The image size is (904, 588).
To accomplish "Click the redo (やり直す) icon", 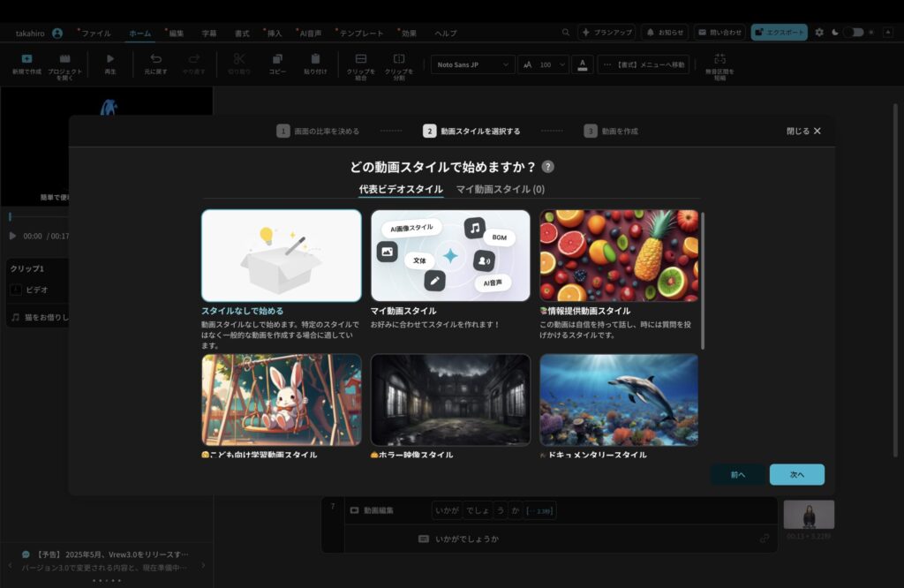I will 194,59.
